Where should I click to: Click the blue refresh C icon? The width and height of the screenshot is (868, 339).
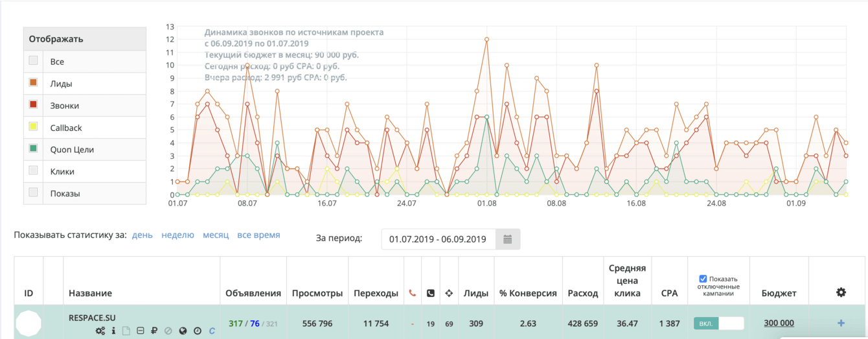click(212, 331)
